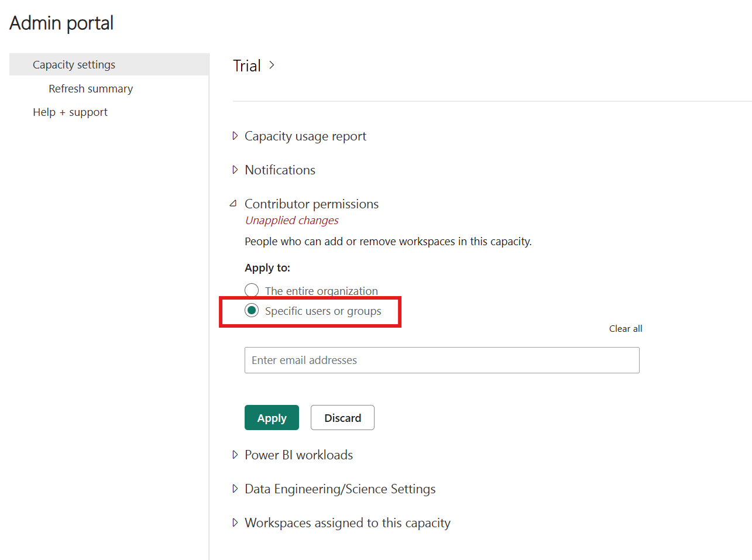
Task: Select The entire organization radio button
Action: [251, 290]
